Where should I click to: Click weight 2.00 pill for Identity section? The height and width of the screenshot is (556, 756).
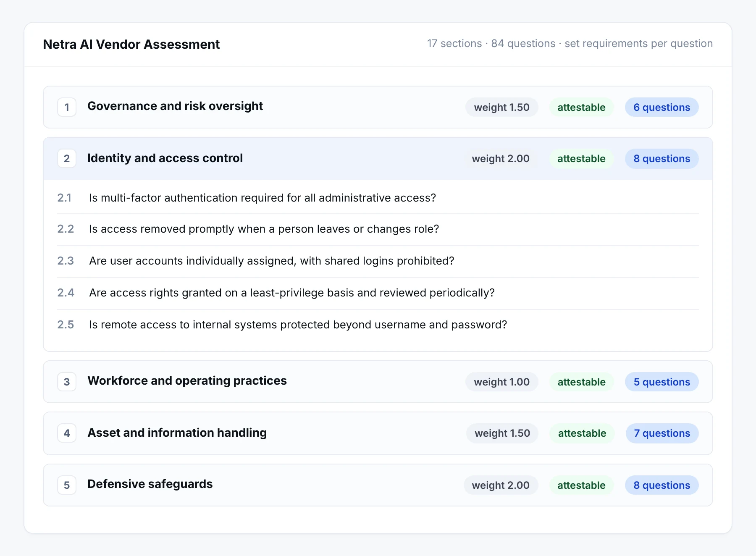pyautogui.click(x=501, y=158)
